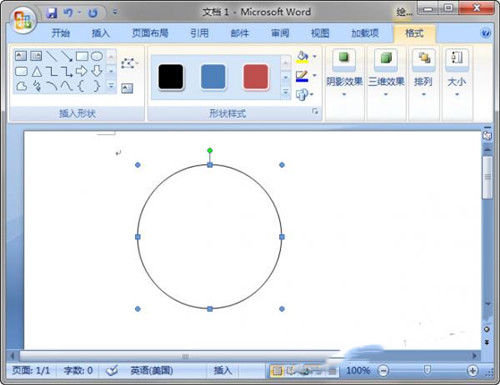Screen dimensions: 500x385
Task: Pick the rectangle shape
Action: (82, 56)
